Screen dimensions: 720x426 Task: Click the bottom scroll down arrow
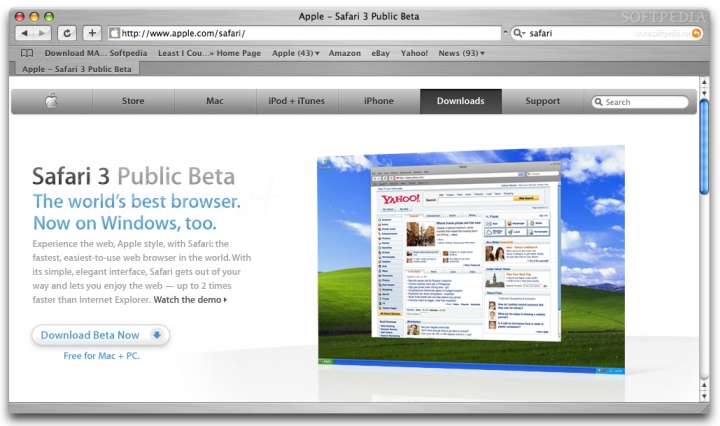[704, 397]
